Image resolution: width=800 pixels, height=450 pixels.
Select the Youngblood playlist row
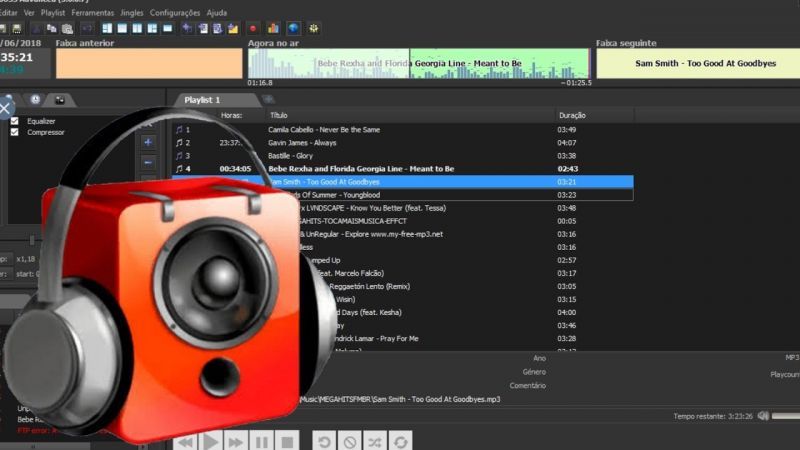click(x=403, y=195)
